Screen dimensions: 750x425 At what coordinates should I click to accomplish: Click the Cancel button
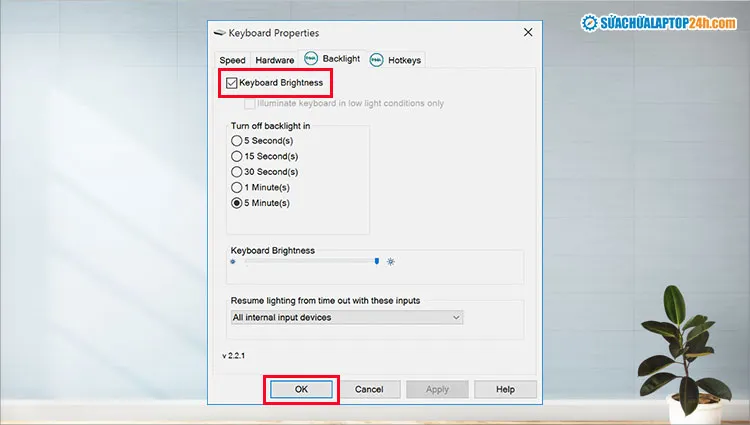point(369,389)
